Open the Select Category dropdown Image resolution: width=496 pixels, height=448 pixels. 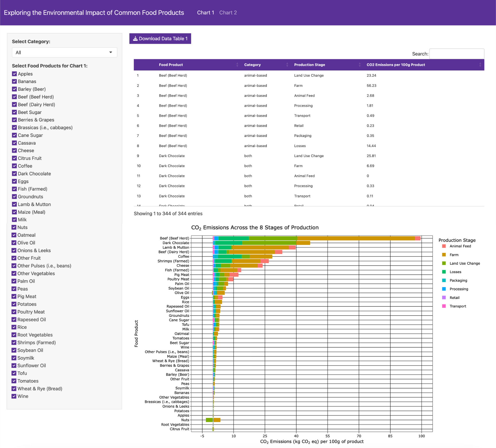pyautogui.click(x=65, y=53)
